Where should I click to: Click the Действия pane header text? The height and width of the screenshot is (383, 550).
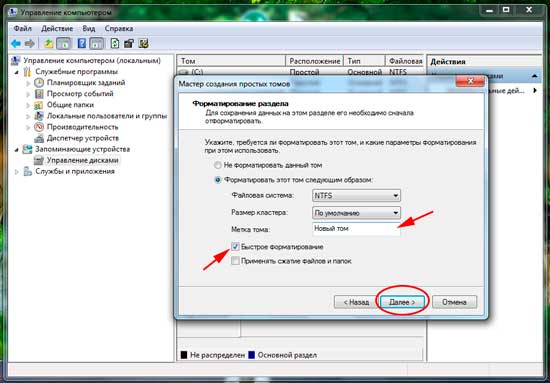click(448, 61)
